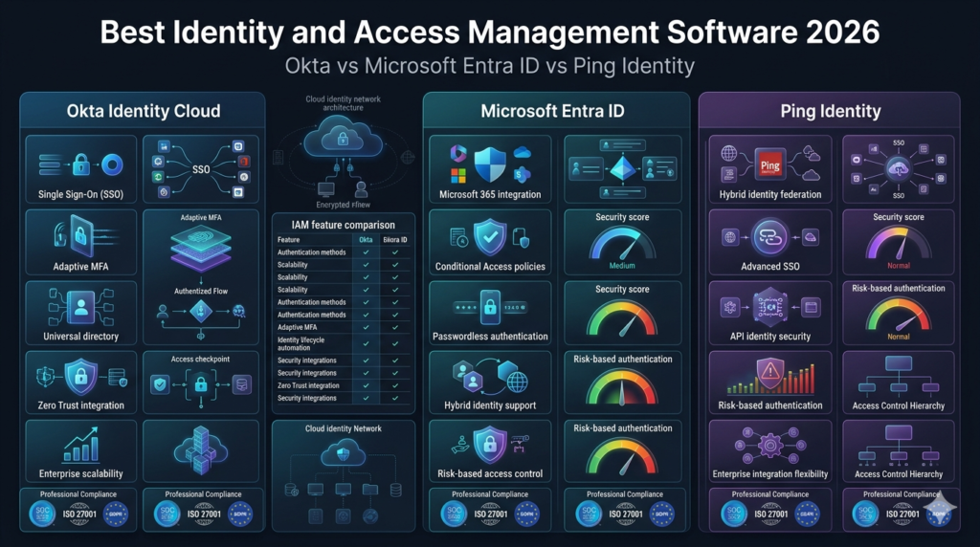Click 'Identity lifecycle automation' row label
980x547 pixels.
(301, 343)
